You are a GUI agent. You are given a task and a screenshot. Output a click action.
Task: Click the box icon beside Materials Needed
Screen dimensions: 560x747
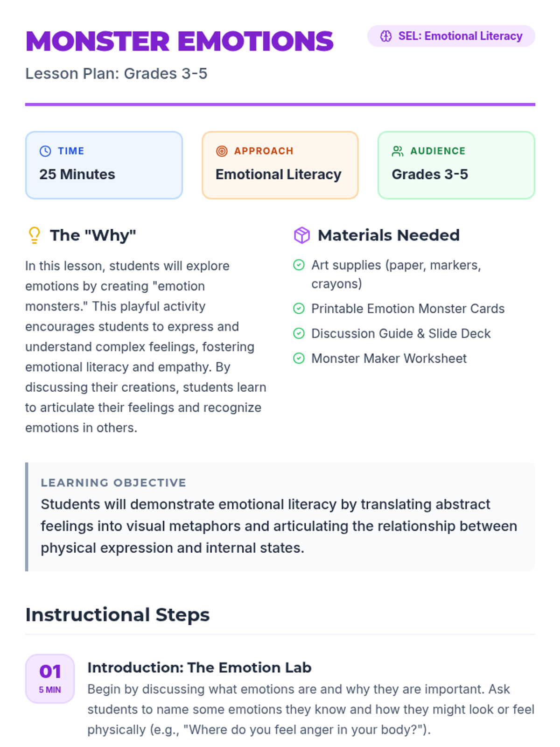(302, 235)
